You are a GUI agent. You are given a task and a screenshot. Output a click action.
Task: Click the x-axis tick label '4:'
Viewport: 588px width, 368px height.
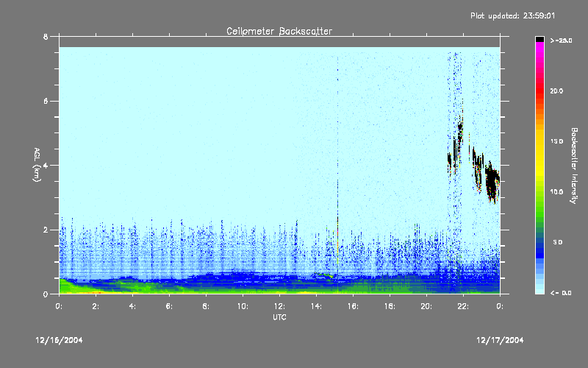point(133,306)
